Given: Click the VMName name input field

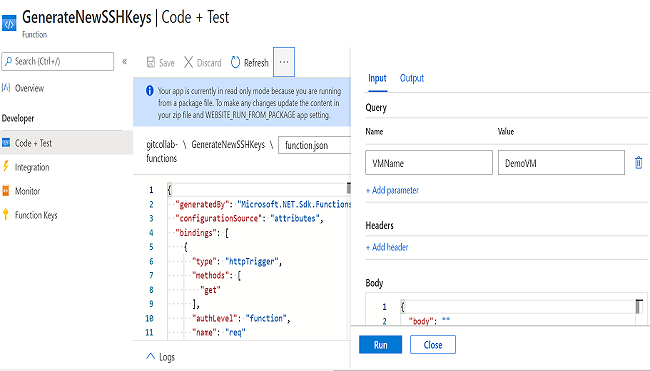Looking at the screenshot, I should pos(429,163).
